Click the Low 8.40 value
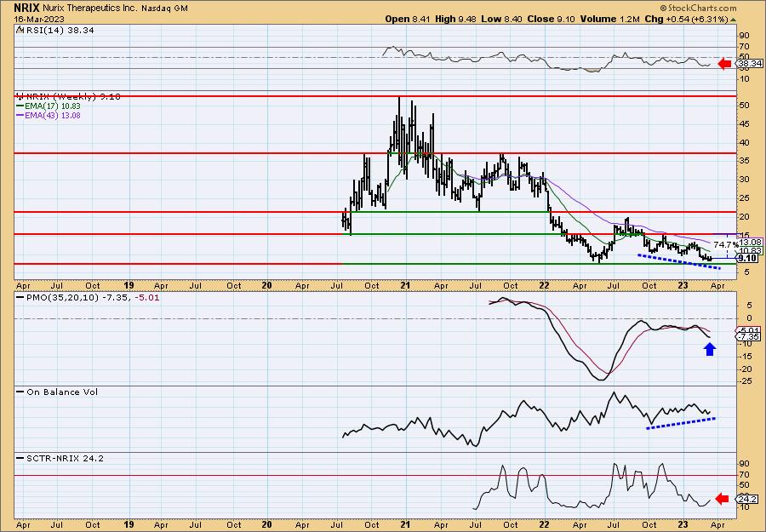The width and height of the screenshot is (766, 532). coord(502,19)
